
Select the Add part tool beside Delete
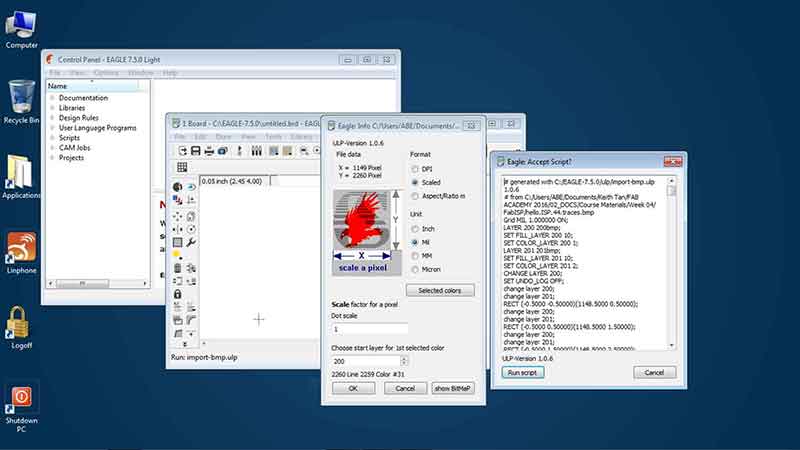[191, 268]
